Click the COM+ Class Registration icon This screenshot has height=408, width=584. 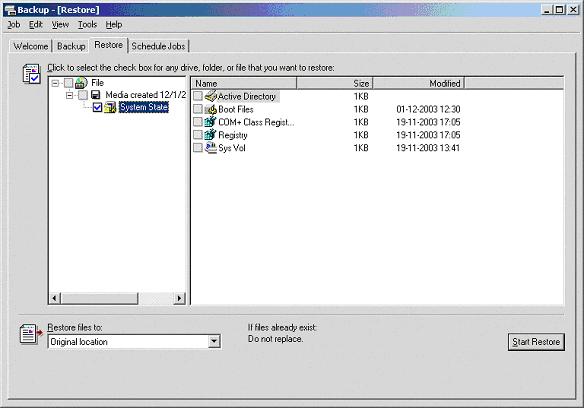point(211,122)
